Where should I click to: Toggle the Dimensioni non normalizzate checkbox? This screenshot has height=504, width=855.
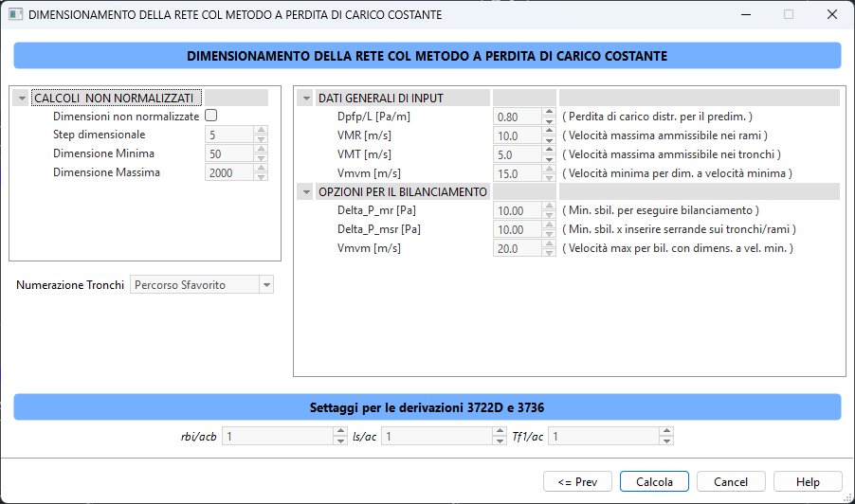pos(211,116)
